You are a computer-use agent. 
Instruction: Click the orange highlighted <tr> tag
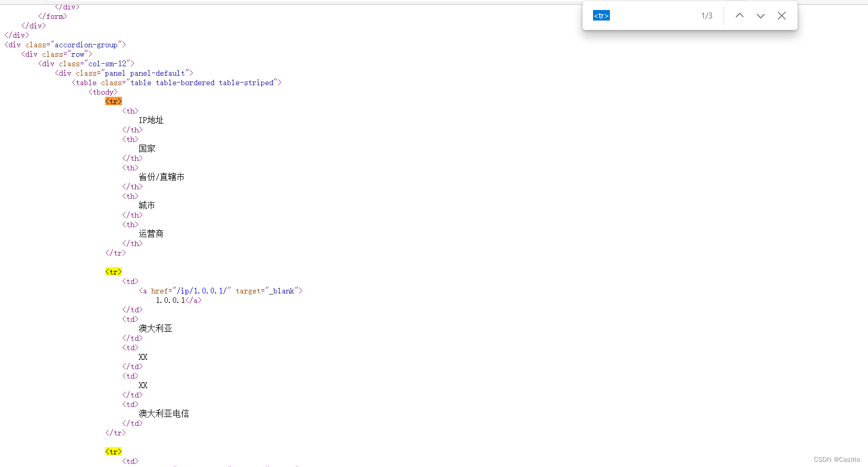coord(114,101)
